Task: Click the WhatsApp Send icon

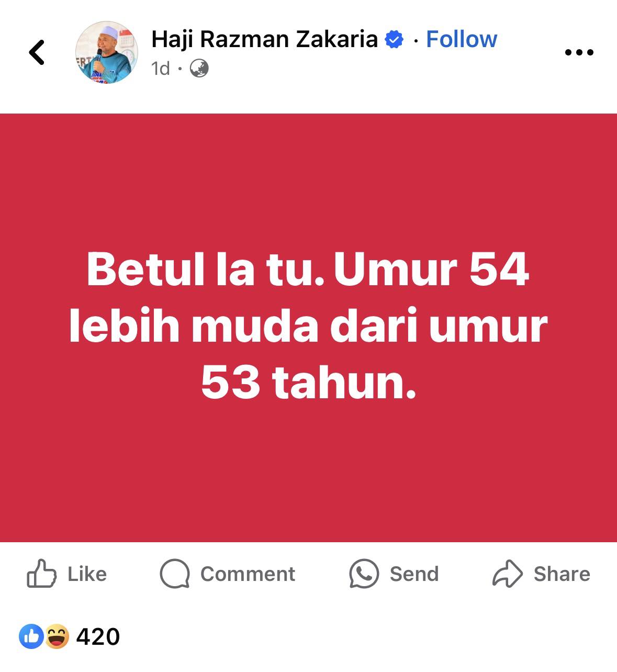Action: (364, 574)
